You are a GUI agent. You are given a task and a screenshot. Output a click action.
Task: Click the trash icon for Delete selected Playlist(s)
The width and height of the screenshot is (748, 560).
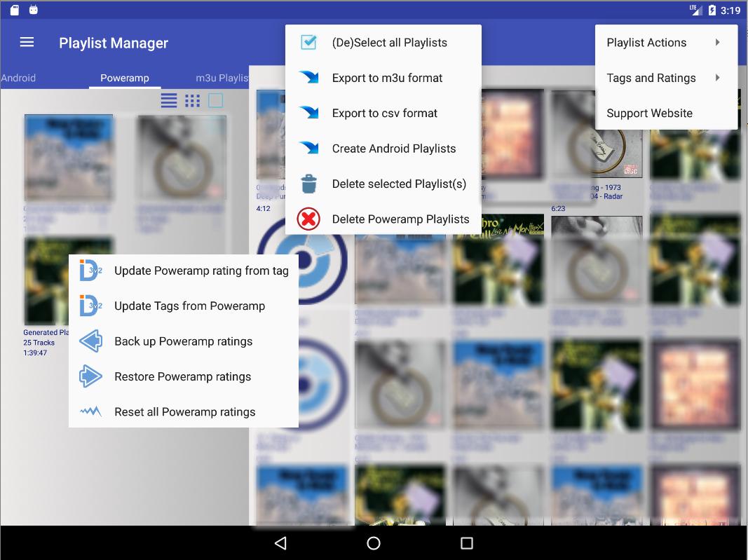click(x=308, y=184)
